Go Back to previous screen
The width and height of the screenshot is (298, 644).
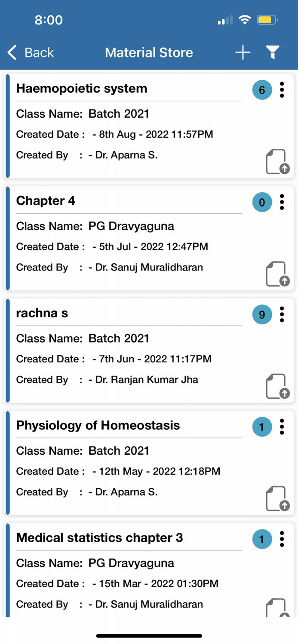[31, 53]
